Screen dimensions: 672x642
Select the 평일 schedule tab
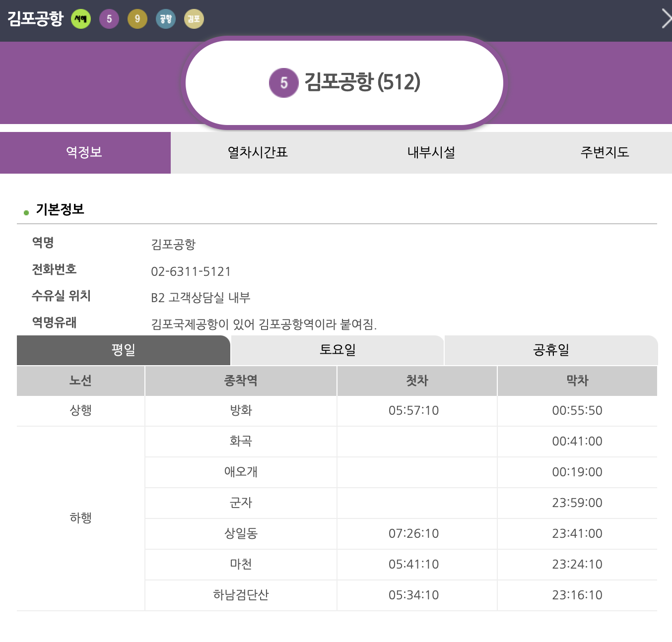point(124,350)
